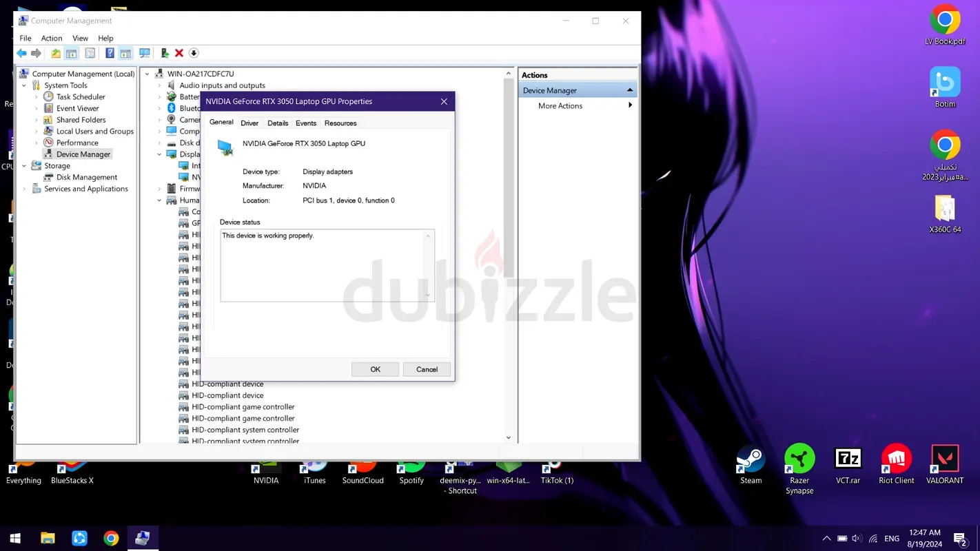This screenshot has height=551, width=980.
Task: Open the View menu
Action: [81, 38]
